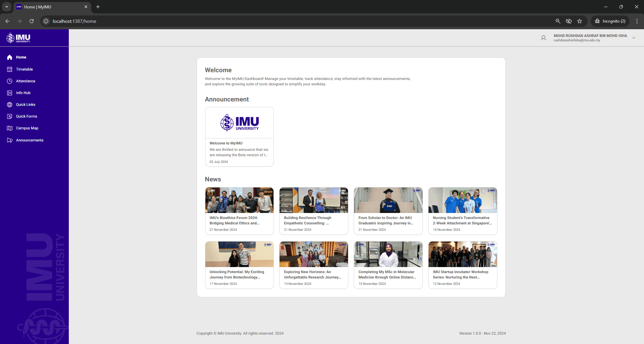Viewport: 644px width, 344px height.
Task: Select the Quick Links globe icon
Action: [x=10, y=104]
